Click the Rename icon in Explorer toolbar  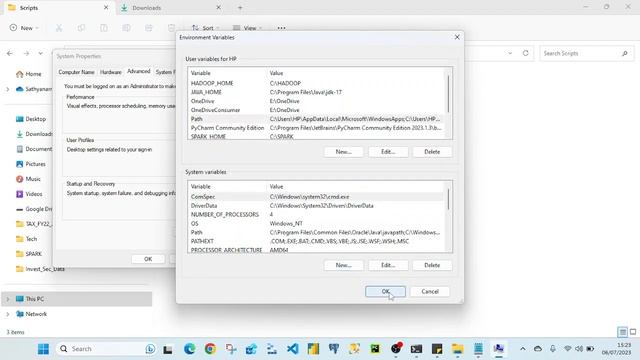point(127,28)
